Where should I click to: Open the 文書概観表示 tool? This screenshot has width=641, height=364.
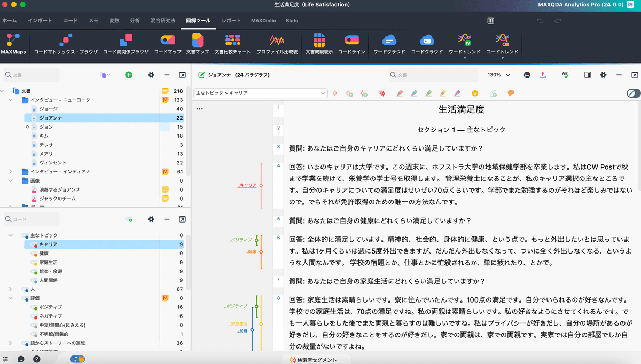pyautogui.click(x=319, y=43)
